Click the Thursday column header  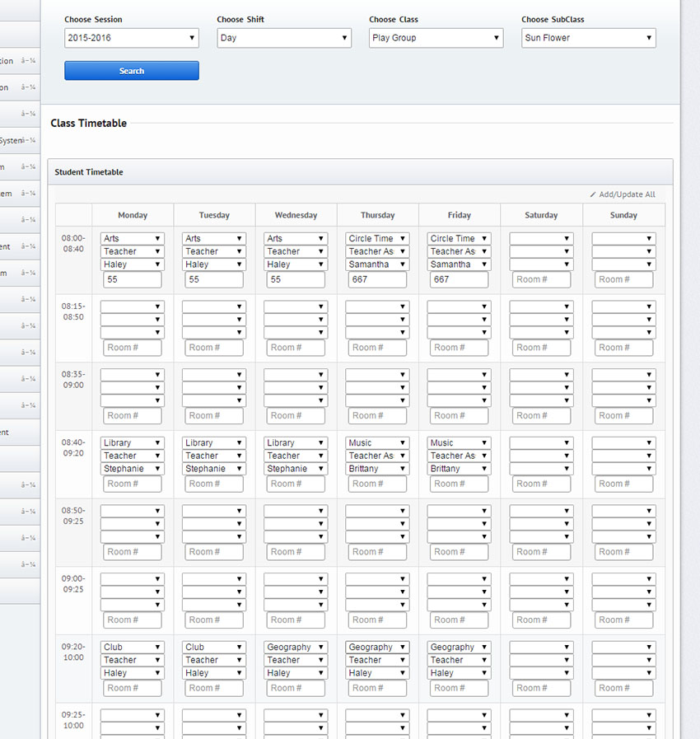tap(378, 215)
